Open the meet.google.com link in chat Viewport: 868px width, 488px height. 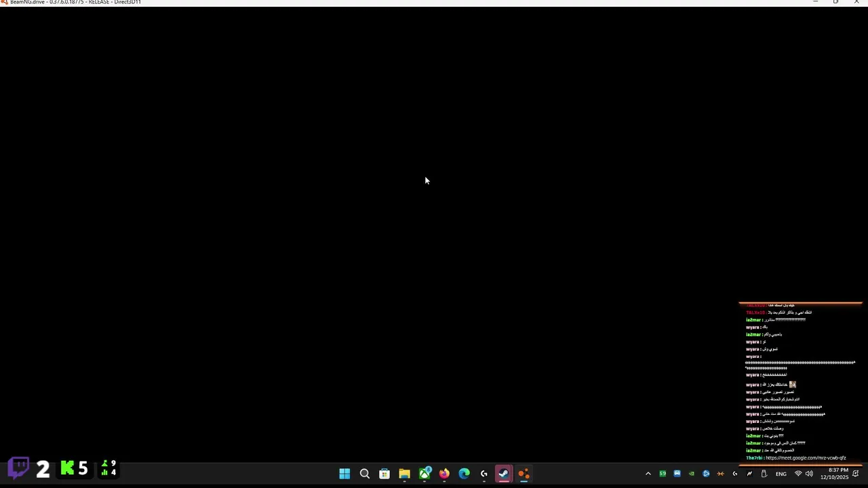(x=806, y=458)
